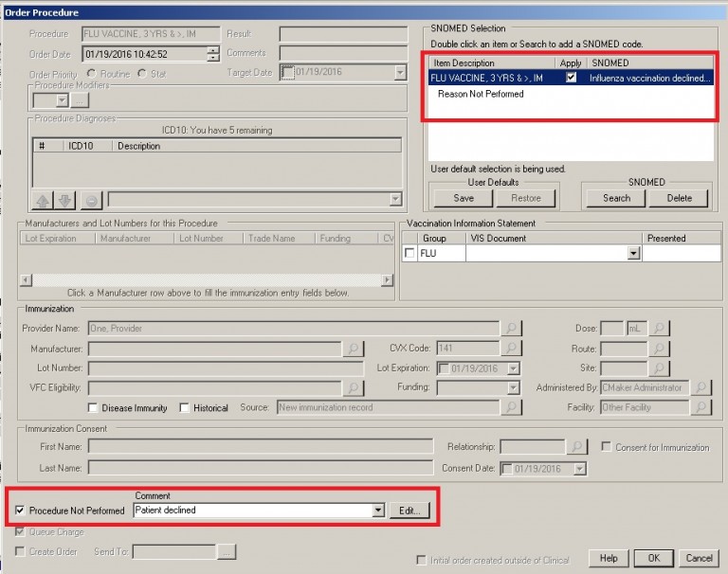The height and width of the screenshot is (574, 728).
Task: Enable the Historical checkbox
Action: pyautogui.click(x=185, y=408)
